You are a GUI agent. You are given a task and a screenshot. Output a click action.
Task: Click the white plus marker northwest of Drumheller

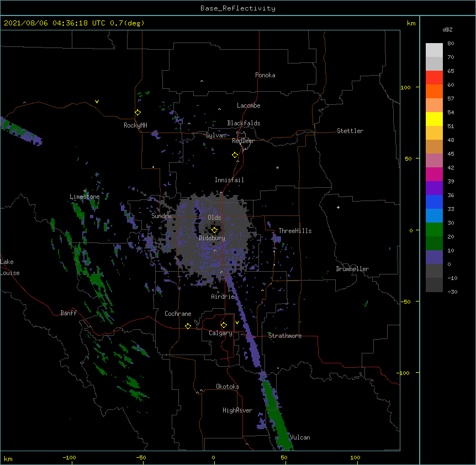coord(338,207)
